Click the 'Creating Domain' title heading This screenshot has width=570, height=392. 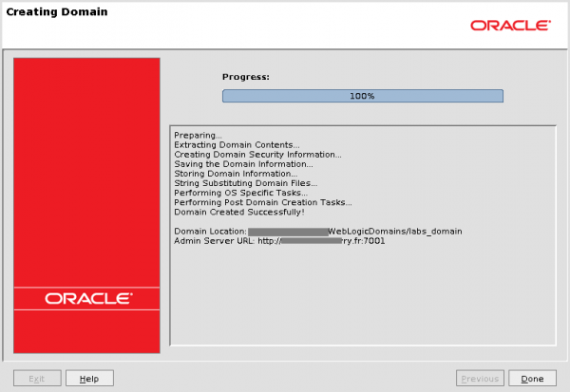pos(57,11)
